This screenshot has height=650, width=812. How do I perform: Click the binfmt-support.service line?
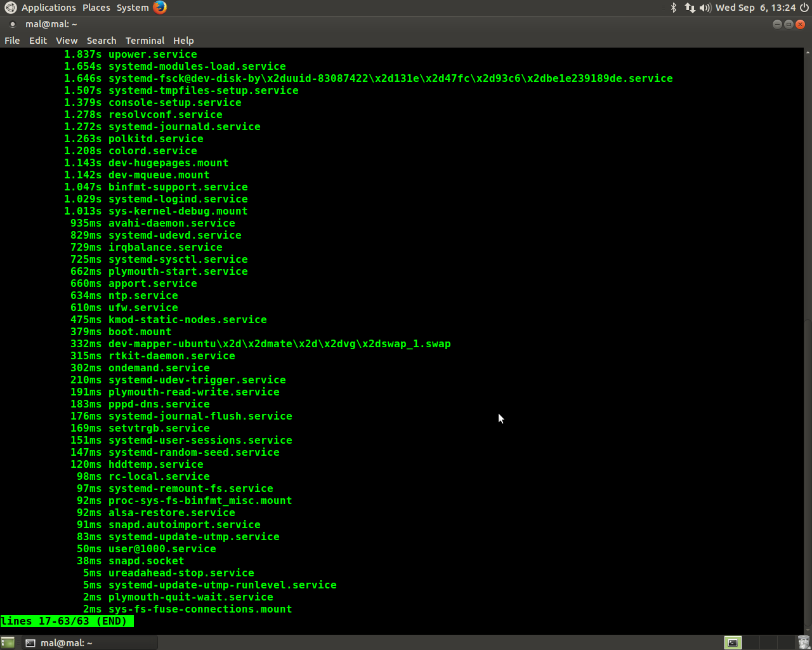(155, 187)
